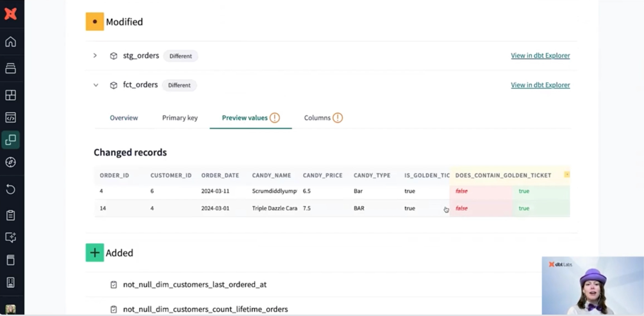
Task: Open the Home icon in sidebar
Action: click(x=10, y=42)
